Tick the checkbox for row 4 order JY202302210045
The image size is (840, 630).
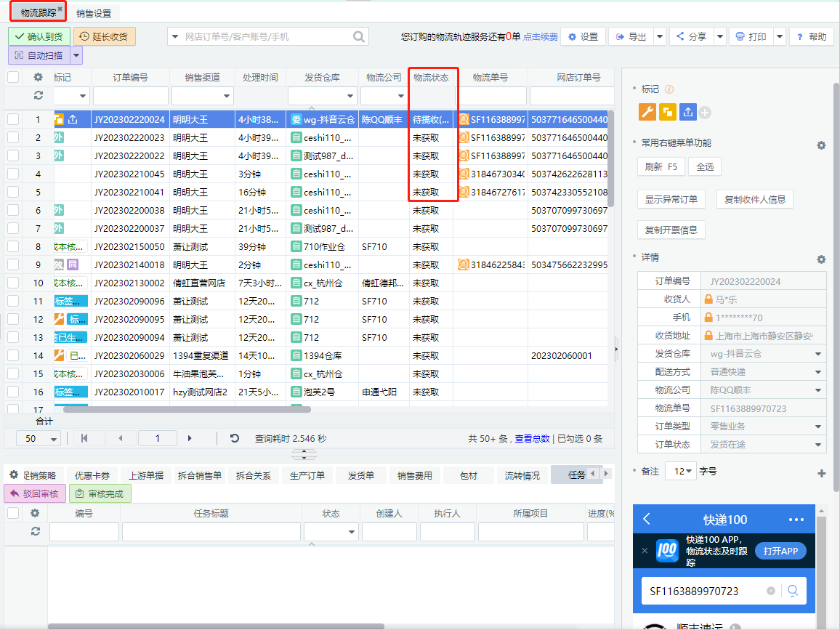(13, 174)
